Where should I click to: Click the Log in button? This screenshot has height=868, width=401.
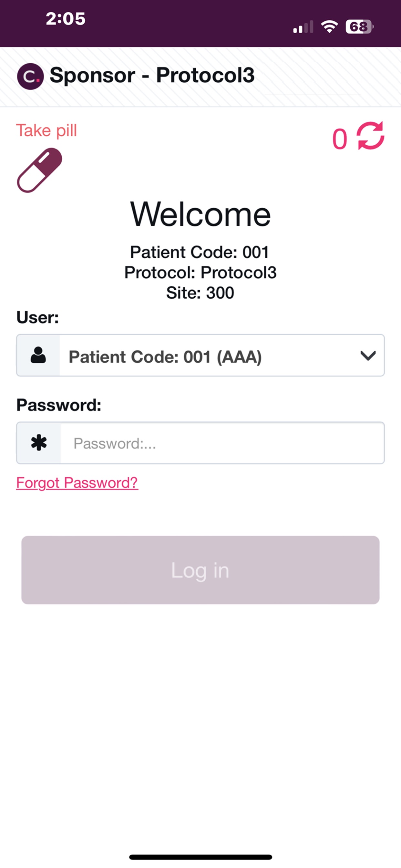tap(200, 570)
